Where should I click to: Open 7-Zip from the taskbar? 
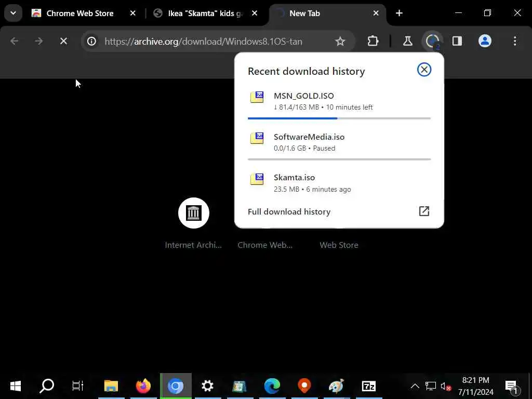(x=369, y=386)
